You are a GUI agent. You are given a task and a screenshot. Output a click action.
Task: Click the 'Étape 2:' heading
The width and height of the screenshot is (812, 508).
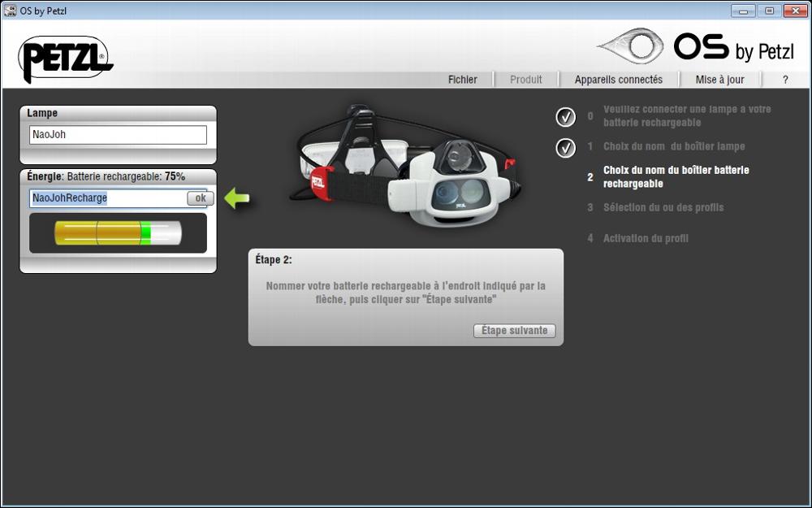point(274,260)
